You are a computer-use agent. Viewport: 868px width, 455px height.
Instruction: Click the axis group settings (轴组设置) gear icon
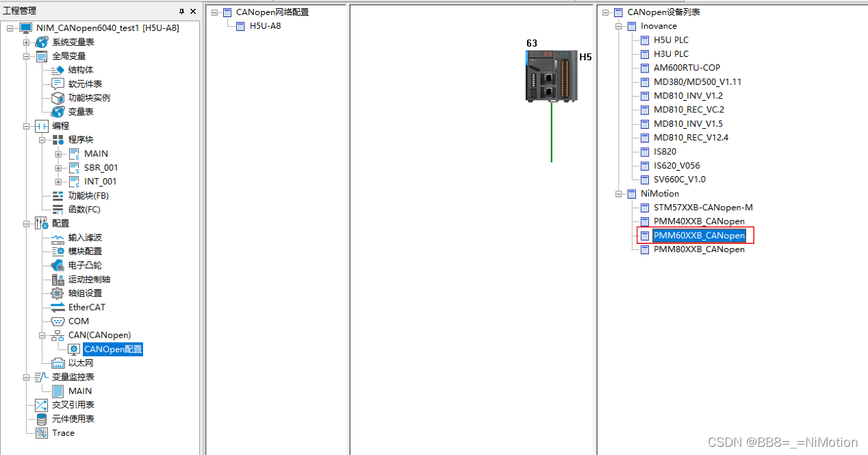coord(58,293)
